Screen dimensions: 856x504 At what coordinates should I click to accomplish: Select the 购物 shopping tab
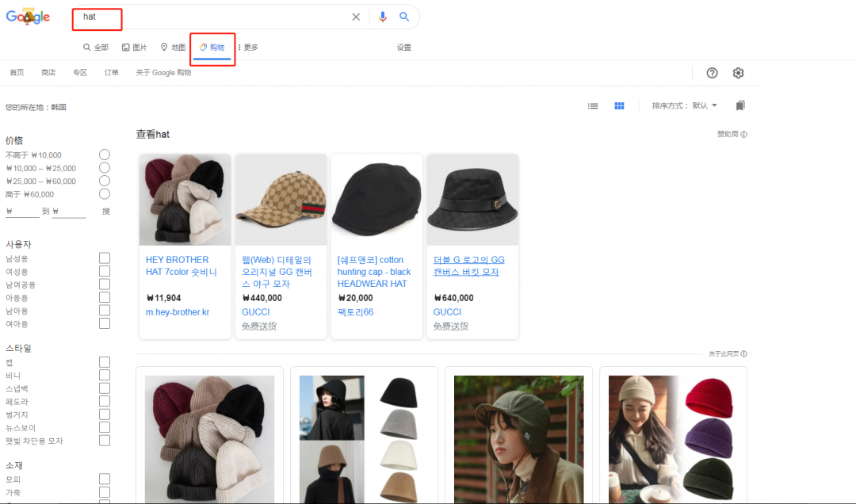pos(212,48)
